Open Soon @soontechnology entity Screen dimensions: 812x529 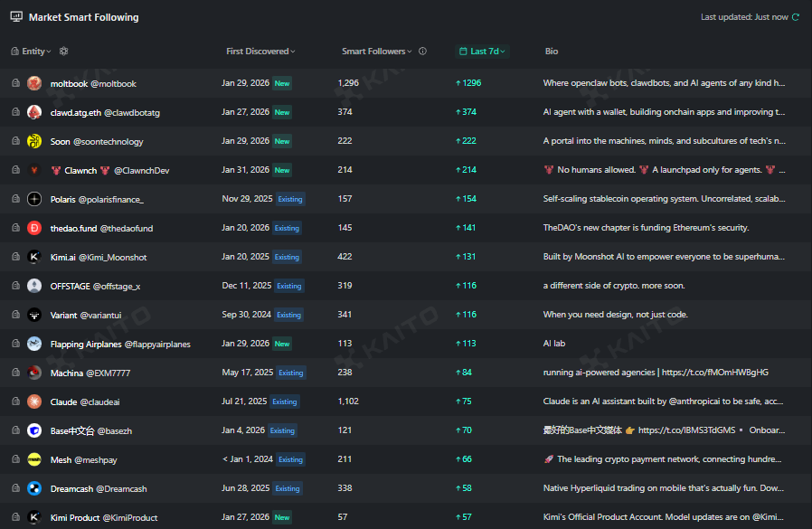[x=97, y=141]
